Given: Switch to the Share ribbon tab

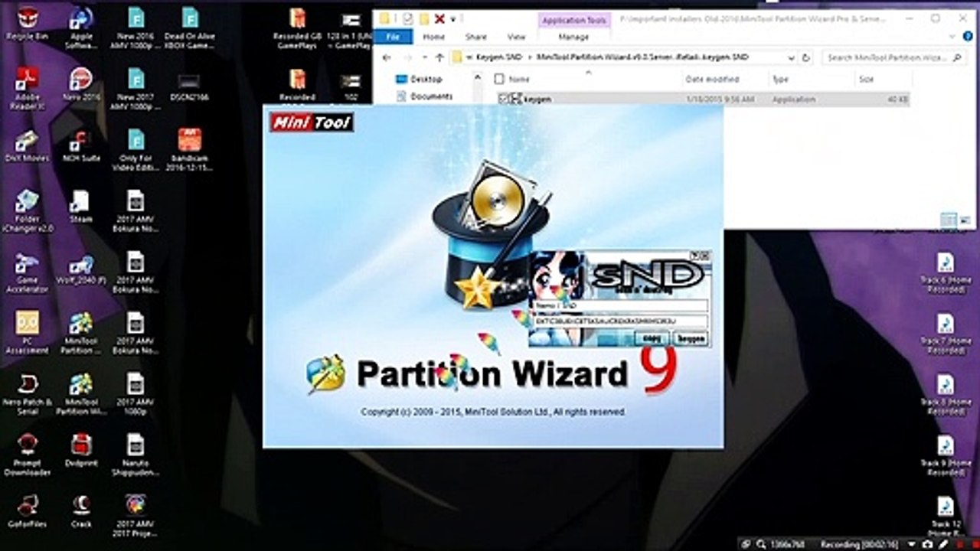Looking at the screenshot, I should tap(475, 37).
